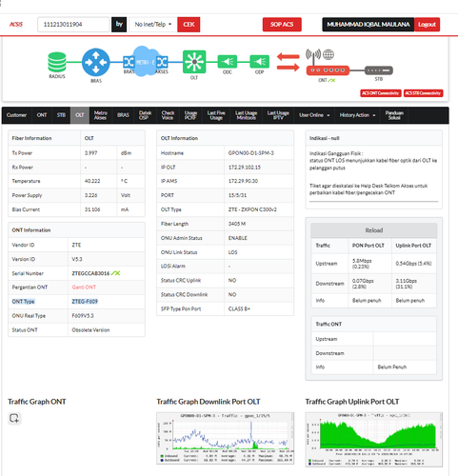Expand the History Action dropdown menu
Viewport: 458px width, 476px height.
coord(357,115)
